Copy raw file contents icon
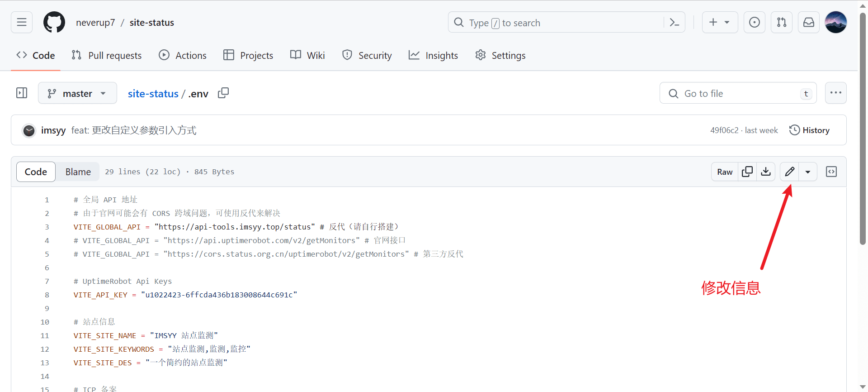The image size is (868, 392). point(747,172)
